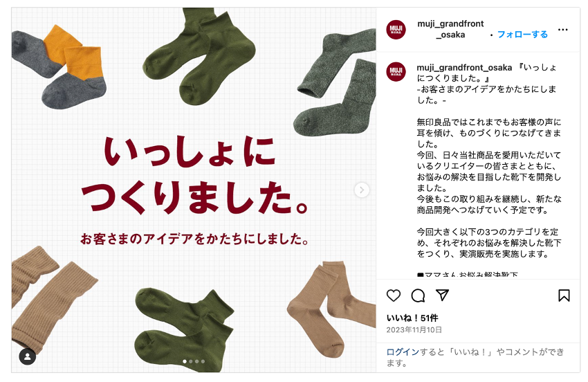Like the post with the heart icon
This screenshot has height=382, width=588.
(394, 295)
